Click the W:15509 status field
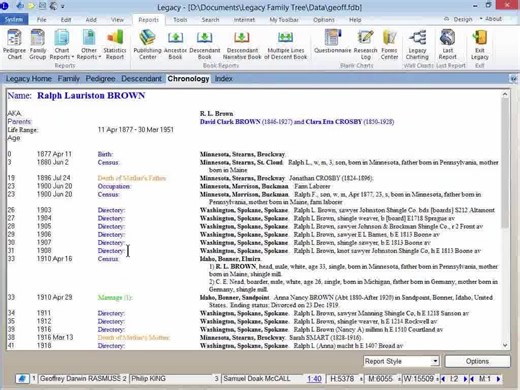This screenshot has height=390, width=520. (418, 379)
